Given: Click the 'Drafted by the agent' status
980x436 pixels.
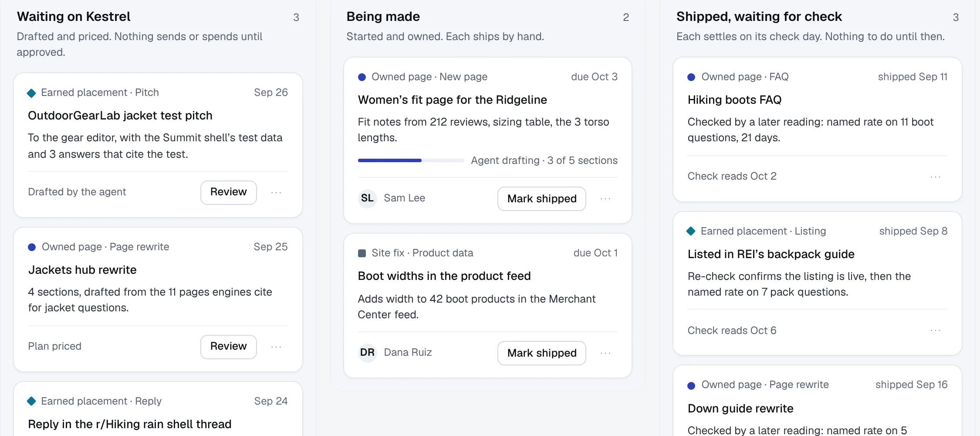Looking at the screenshot, I should coord(77,192).
